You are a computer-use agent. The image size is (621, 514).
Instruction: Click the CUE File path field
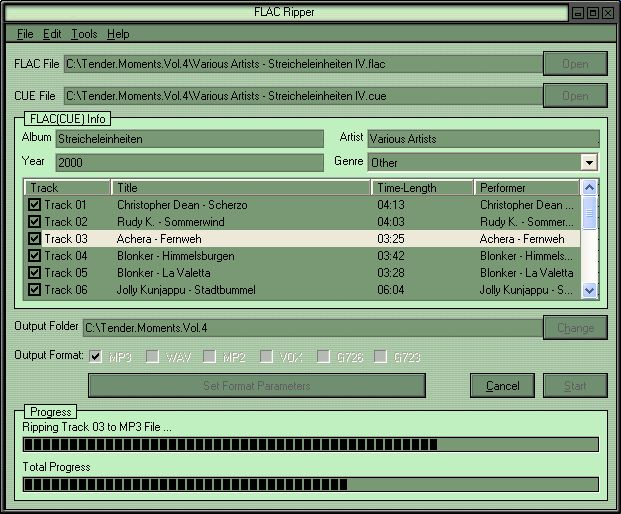coord(303,96)
